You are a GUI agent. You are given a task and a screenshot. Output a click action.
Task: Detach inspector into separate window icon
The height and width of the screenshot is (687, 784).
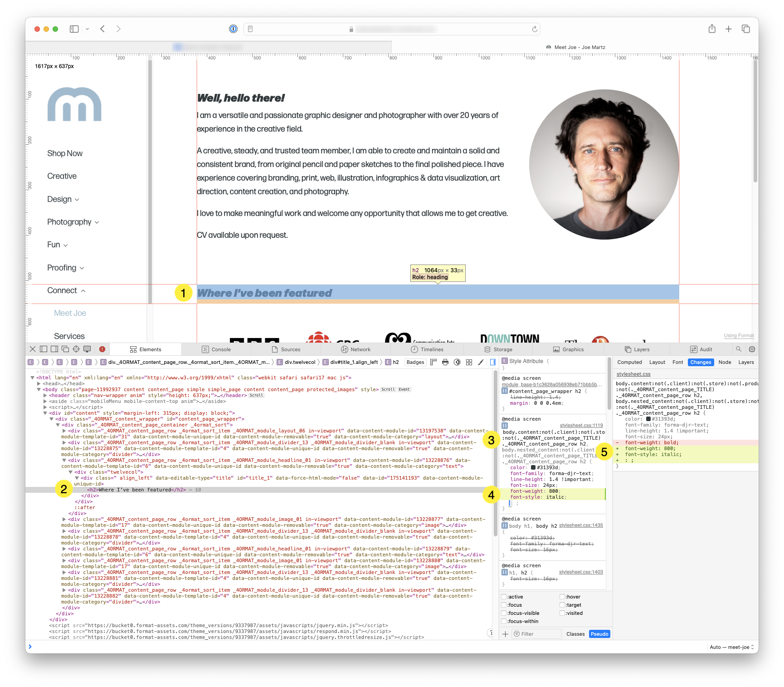[x=65, y=349]
